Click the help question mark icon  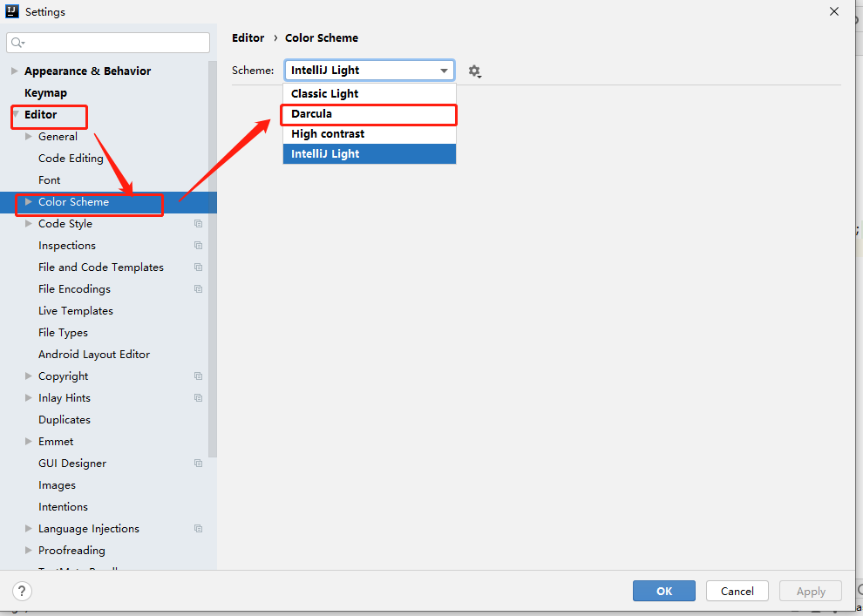[22, 592]
